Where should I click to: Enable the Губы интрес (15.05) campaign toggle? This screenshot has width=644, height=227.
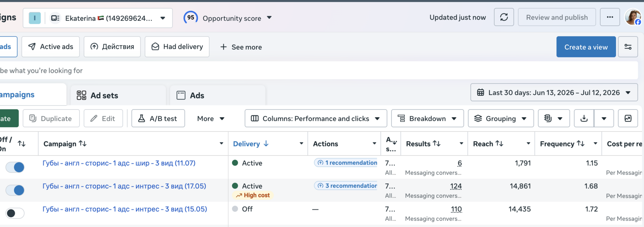[15, 213]
